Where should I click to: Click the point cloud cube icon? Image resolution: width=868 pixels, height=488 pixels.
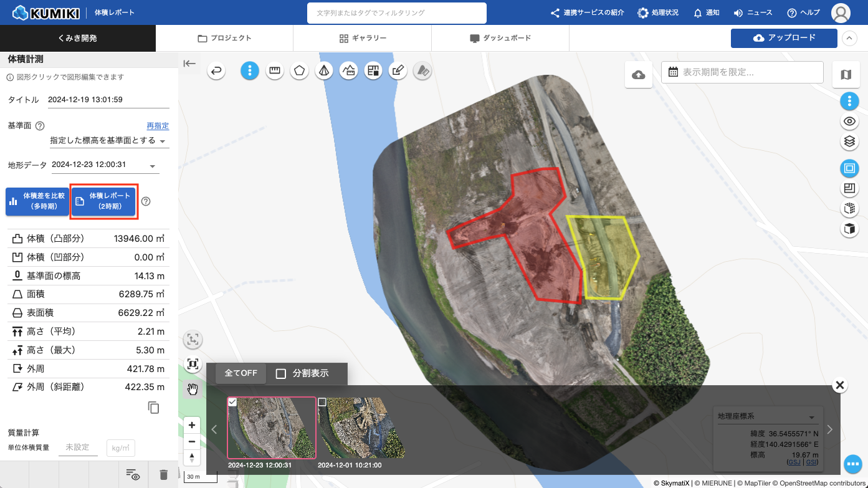(x=848, y=208)
